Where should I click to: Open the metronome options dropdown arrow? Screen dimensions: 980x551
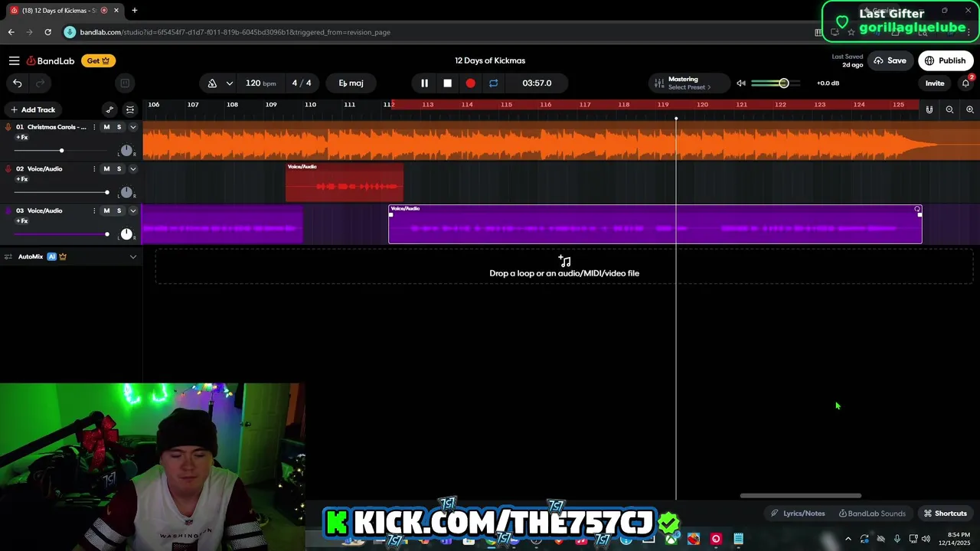[229, 83]
